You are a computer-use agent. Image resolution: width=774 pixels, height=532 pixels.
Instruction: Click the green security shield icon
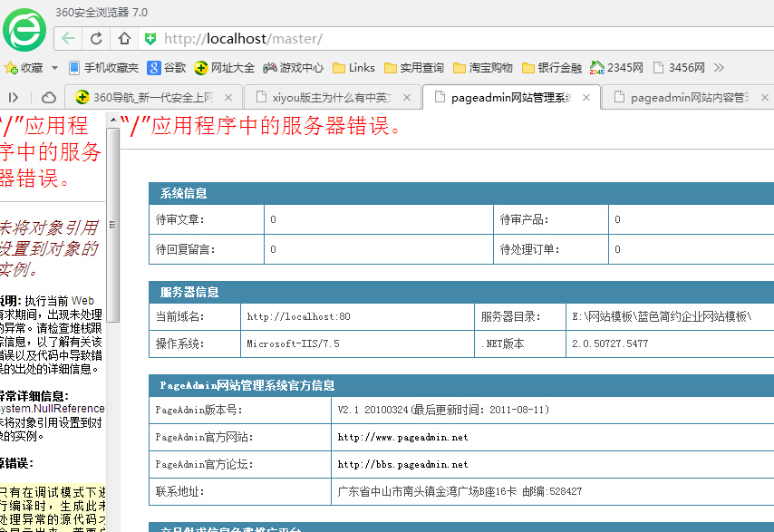[x=150, y=39]
